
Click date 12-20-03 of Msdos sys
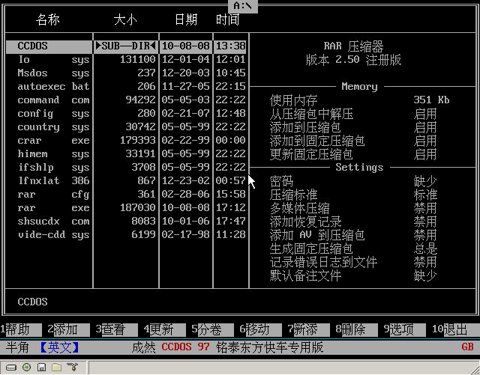[x=186, y=73]
